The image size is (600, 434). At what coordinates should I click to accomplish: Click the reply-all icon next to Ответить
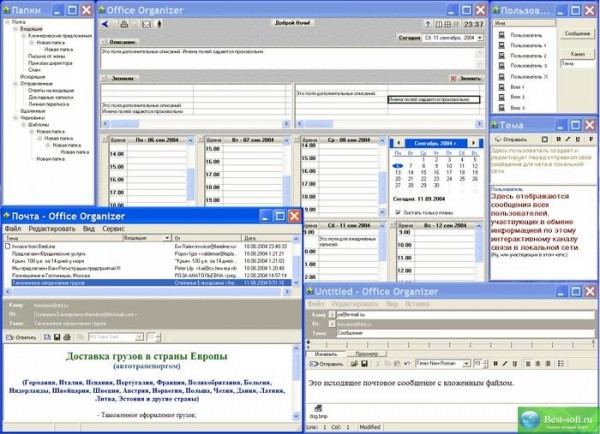[x=47, y=337]
